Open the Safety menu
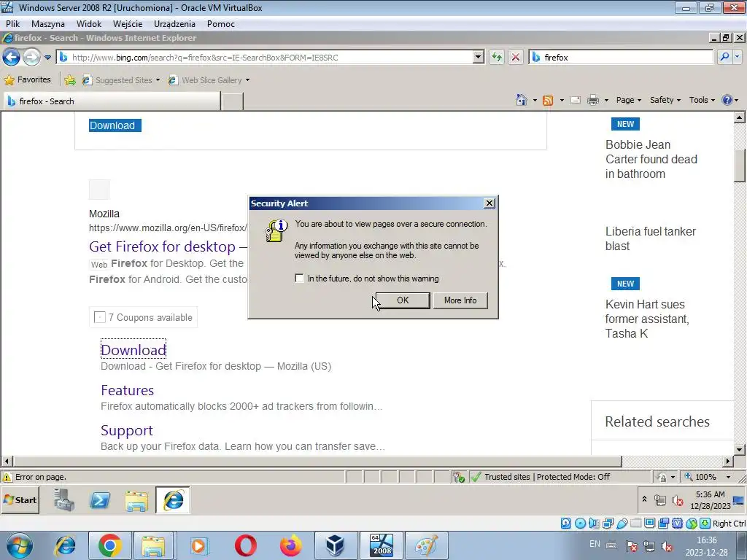 (665, 100)
